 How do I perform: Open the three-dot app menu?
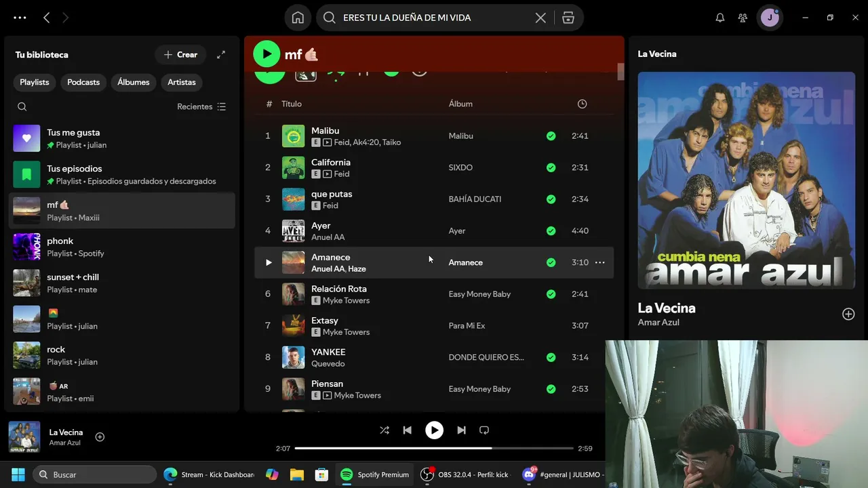click(x=20, y=18)
